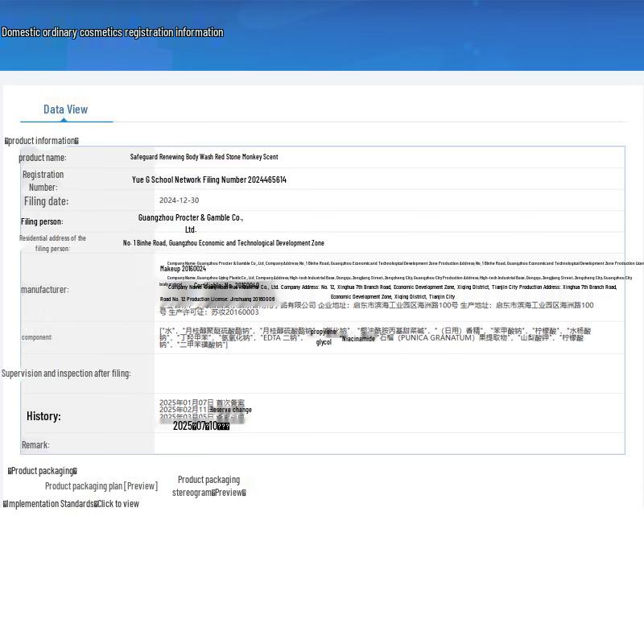This screenshot has height=644, width=644.
Task: Click Economic Development Zone, Xiqing District line
Action: 393,296
